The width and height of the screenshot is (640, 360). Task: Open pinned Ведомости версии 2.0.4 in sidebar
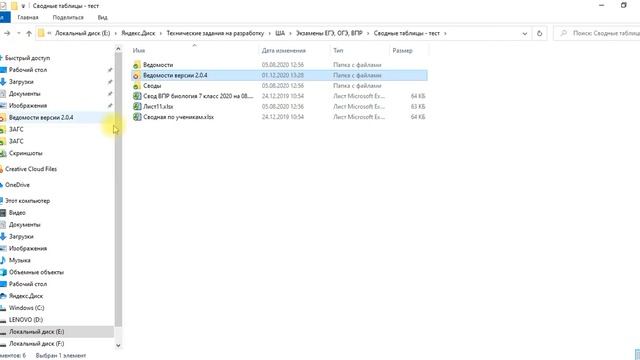41,118
